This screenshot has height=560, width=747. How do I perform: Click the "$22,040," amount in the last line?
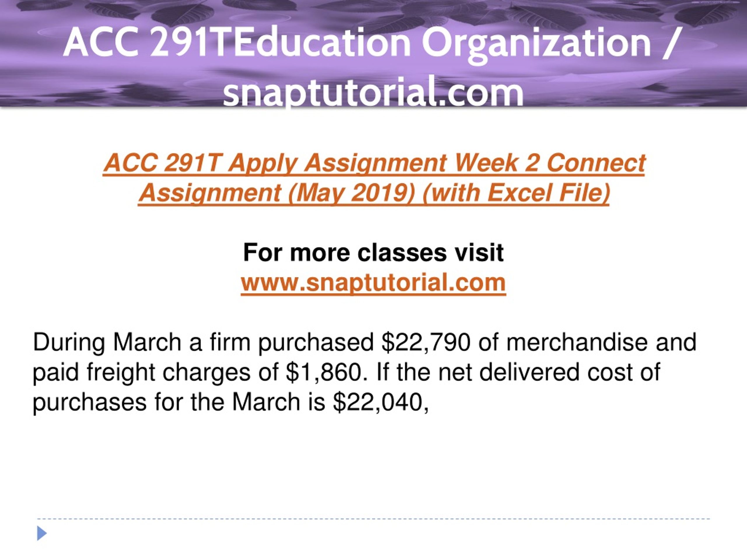381,402
